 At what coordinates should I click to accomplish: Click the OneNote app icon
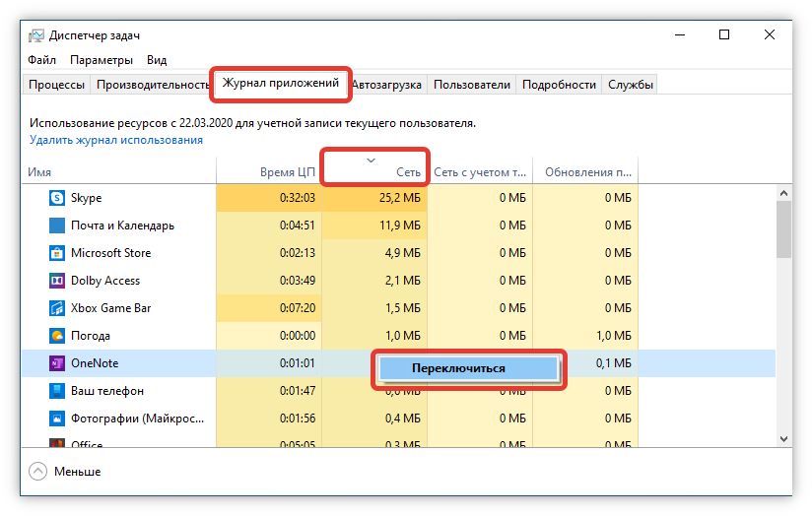57,363
